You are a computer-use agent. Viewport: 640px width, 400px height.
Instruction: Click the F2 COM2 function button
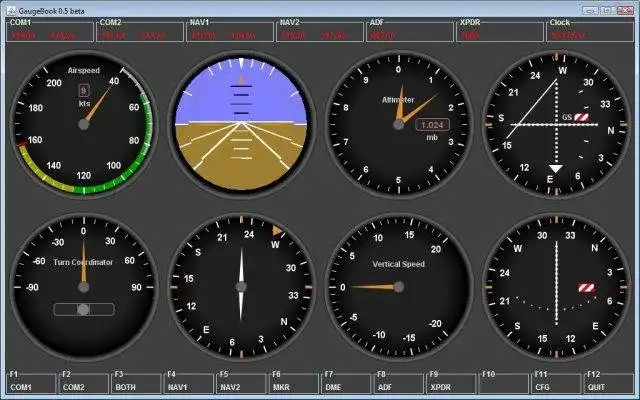84,382
